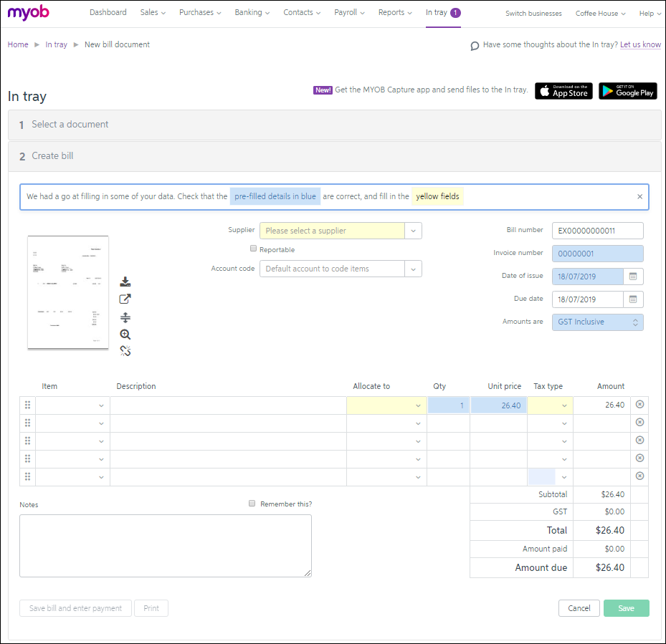Go to the Banking menu
The width and height of the screenshot is (666, 644).
tap(252, 13)
